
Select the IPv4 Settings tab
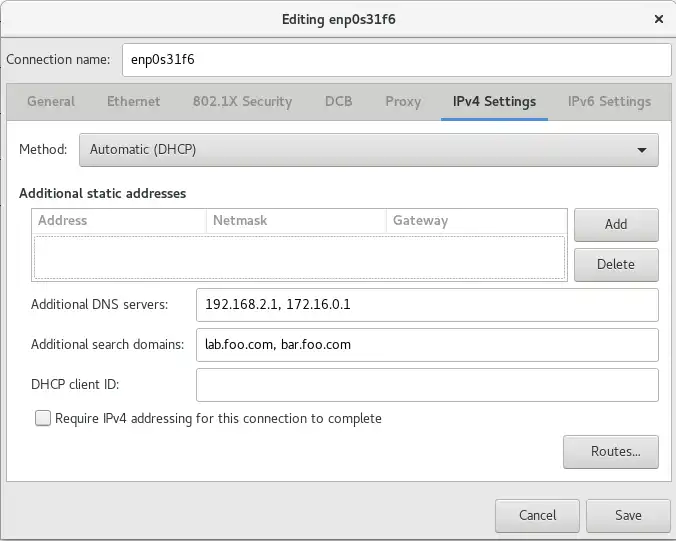(x=494, y=101)
